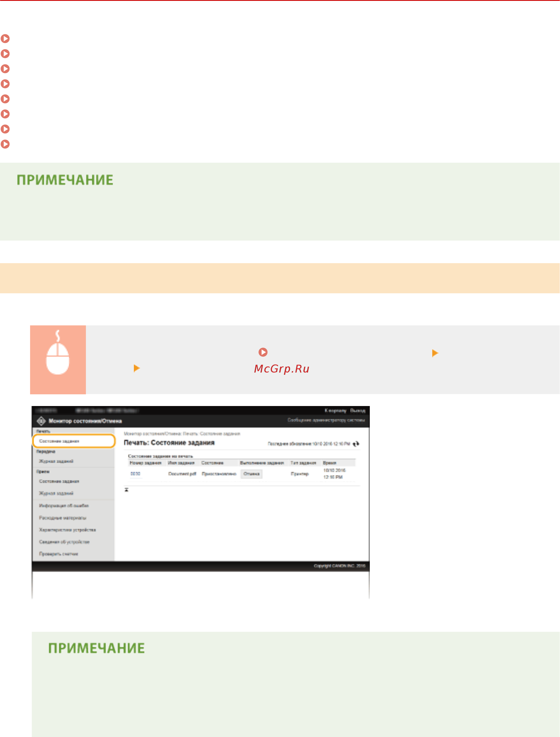Viewport: 560px width, 737px height.
Task: Click the round arrow link icon in the gray step box
Action: point(263,352)
